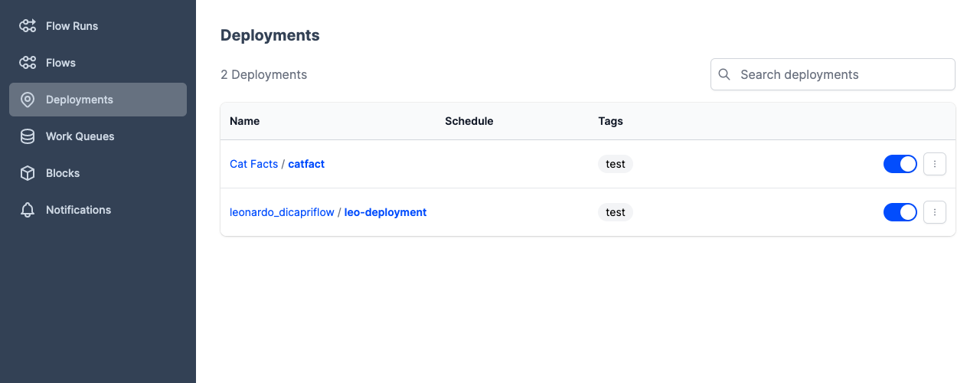980x383 pixels.
Task: Click the Work Queues database icon
Action: pyautogui.click(x=28, y=136)
